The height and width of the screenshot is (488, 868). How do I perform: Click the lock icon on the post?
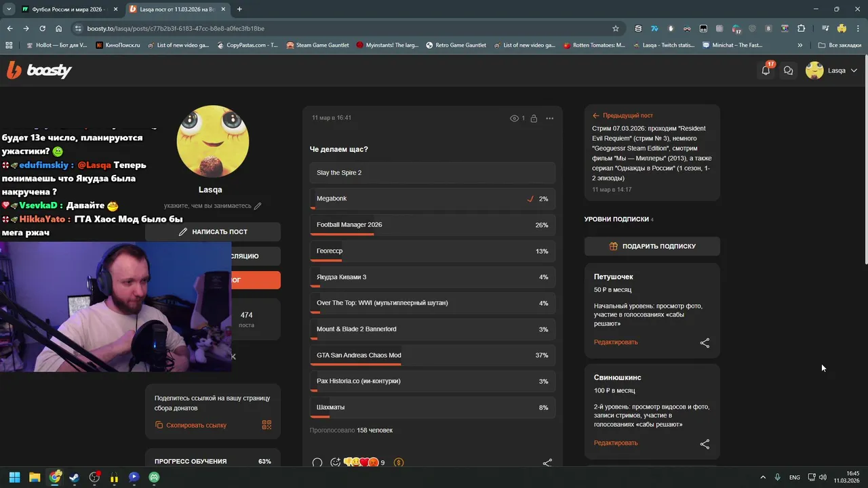(534, 119)
